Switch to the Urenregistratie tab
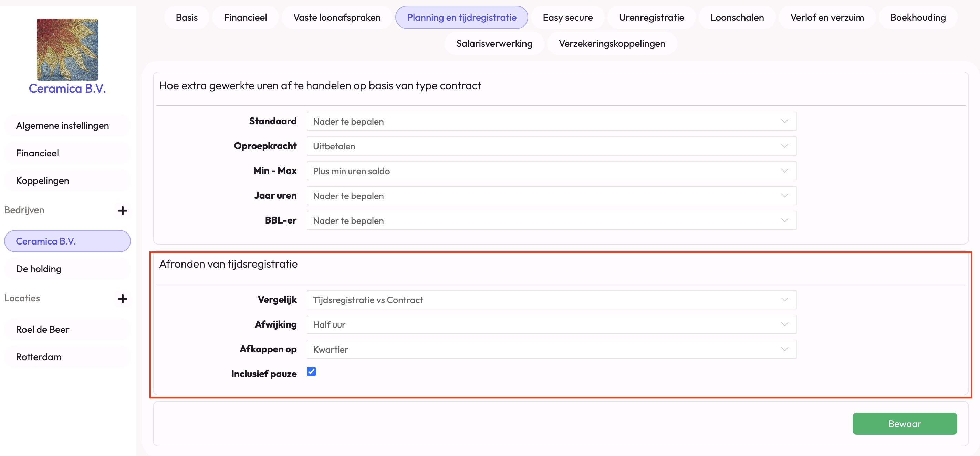Image resolution: width=980 pixels, height=456 pixels. tap(651, 18)
